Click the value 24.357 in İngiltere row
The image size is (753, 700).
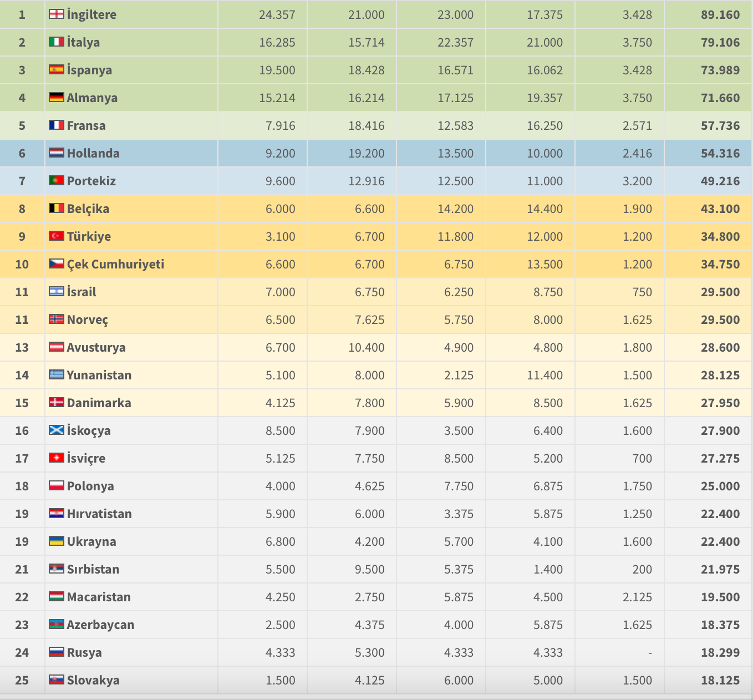tap(277, 14)
